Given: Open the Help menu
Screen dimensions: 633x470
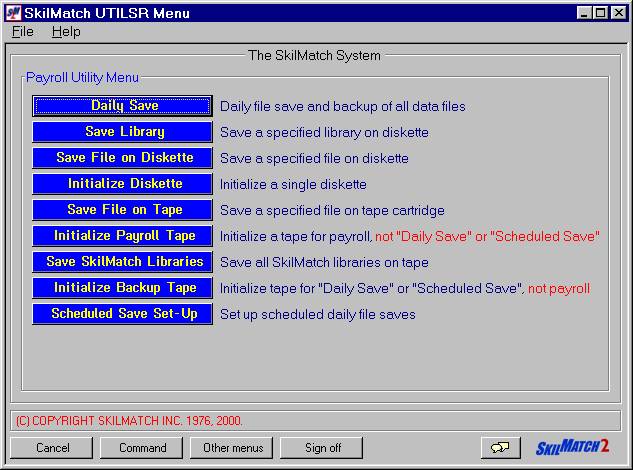Looking at the screenshot, I should (x=66, y=31).
